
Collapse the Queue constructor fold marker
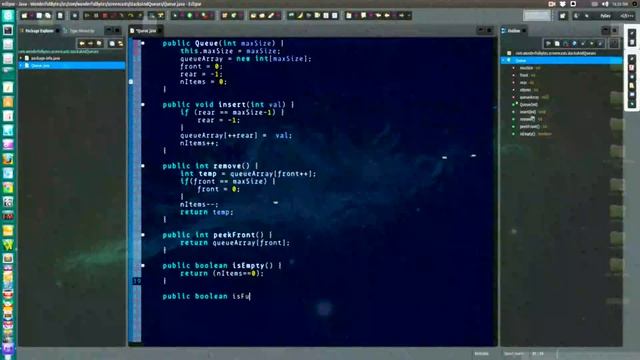[x=143, y=43]
